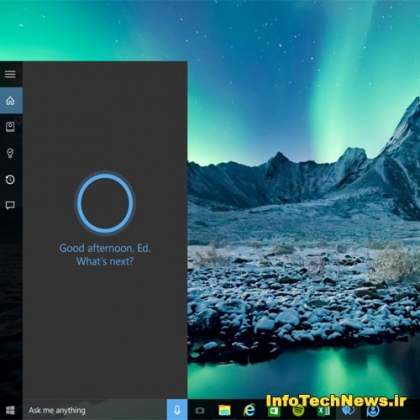
Task: Click the Cortana ring
Action: 105,203
